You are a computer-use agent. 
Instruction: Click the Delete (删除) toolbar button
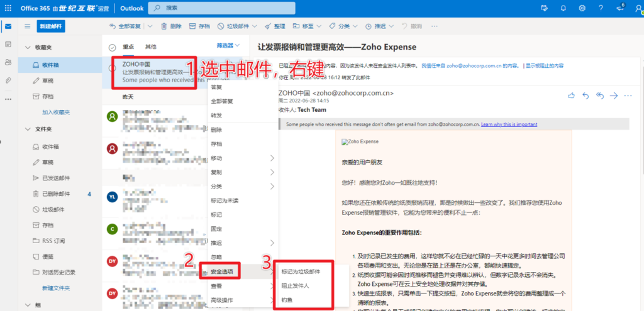click(x=171, y=26)
